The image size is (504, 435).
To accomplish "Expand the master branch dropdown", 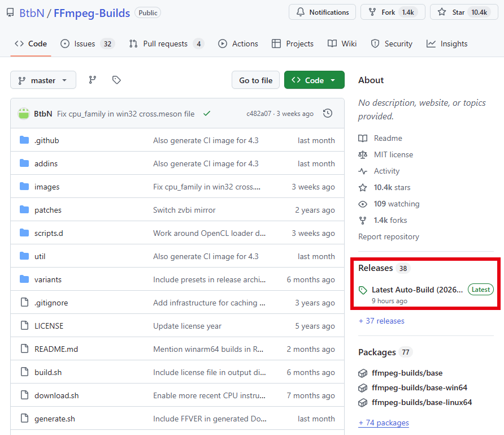I will pyautogui.click(x=43, y=80).
